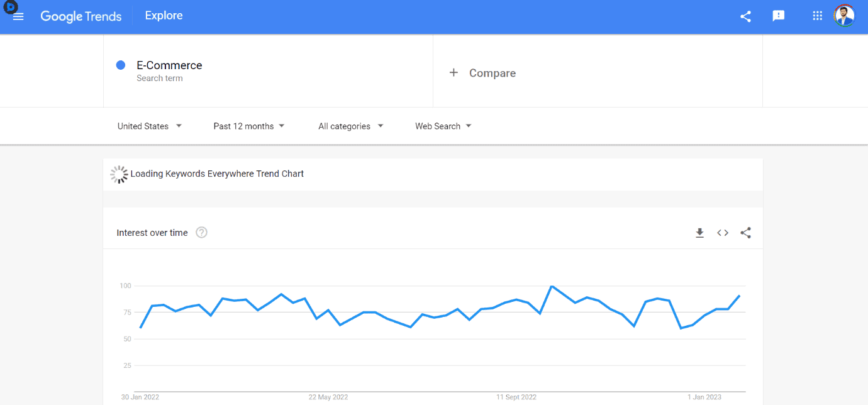Go to the Explore section
The height and width of the screenshot is (405, 868).
coord(164,16)
